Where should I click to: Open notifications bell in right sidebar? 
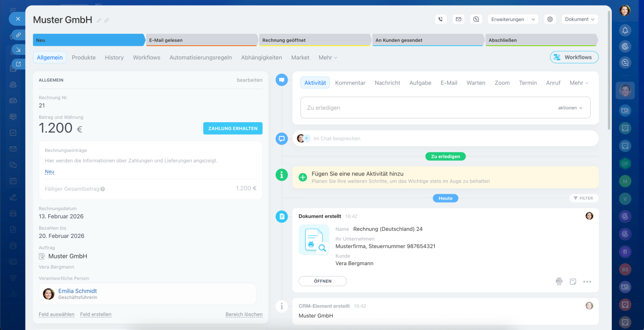coord(625,30)
